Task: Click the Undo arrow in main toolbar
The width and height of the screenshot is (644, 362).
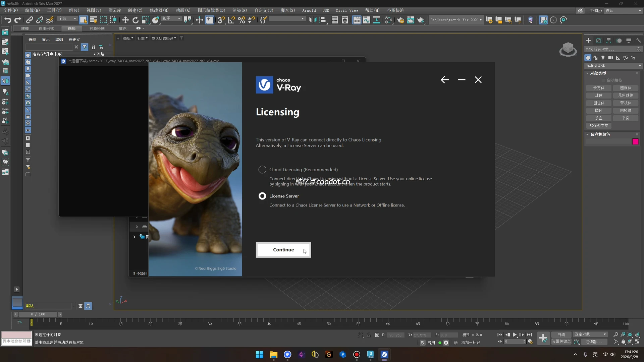Action: tap(8, 20)
